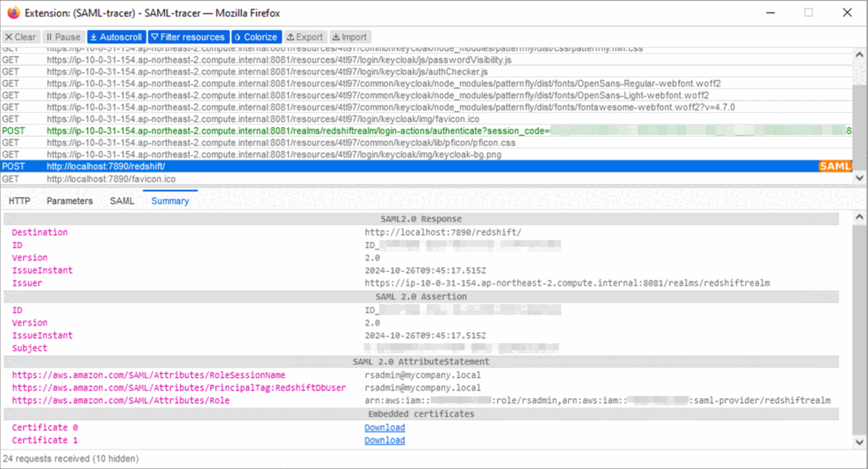Screen dimensions: 868x469
Task: Select the keycloak-bg.png GET request
Action: point(427,155)
